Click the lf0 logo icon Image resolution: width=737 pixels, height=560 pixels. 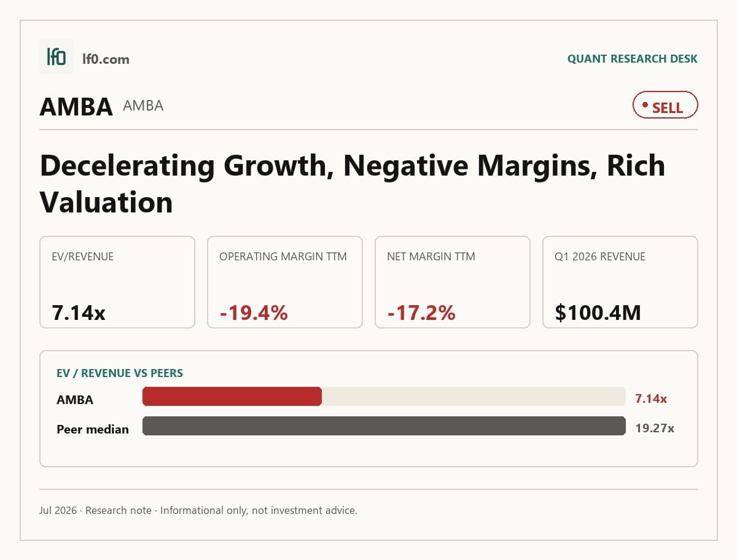[57, 56]
